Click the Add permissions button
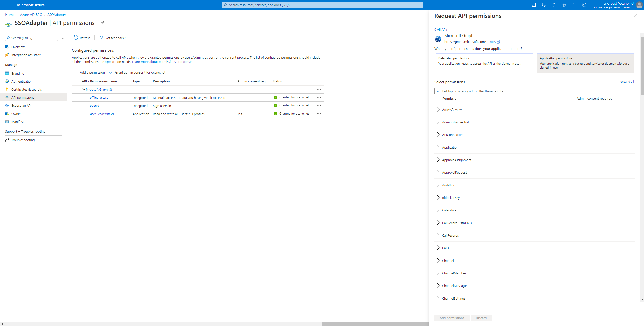This screenshot has width=644, height=326. pos(451,318)
